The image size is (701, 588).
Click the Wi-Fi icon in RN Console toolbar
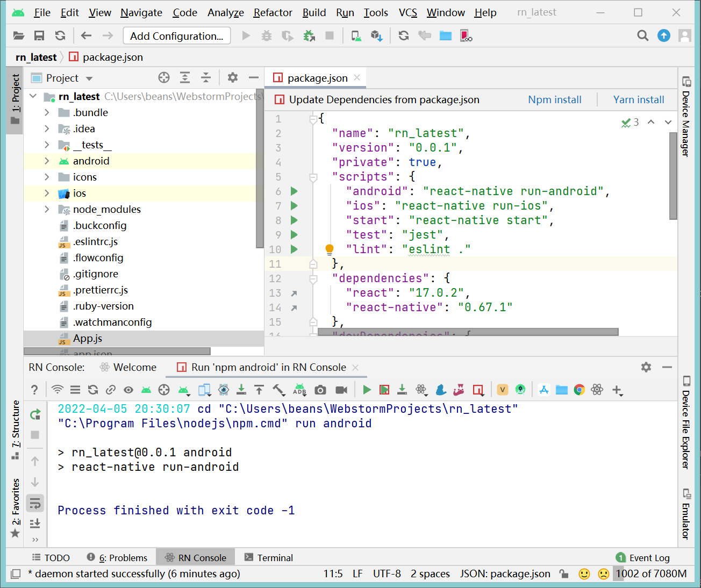pyautogui.click(x=57, y=390)
